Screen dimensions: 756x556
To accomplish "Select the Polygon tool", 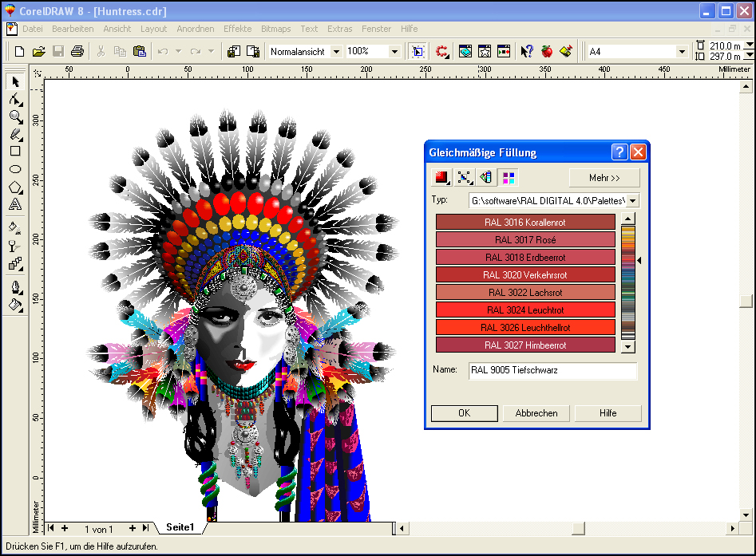I will [15, 187].
